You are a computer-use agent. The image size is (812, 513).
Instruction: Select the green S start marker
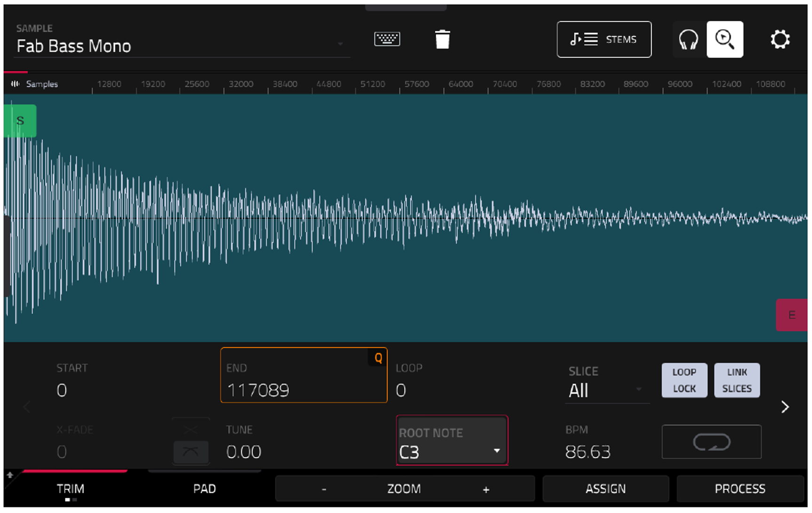[20, 121]
